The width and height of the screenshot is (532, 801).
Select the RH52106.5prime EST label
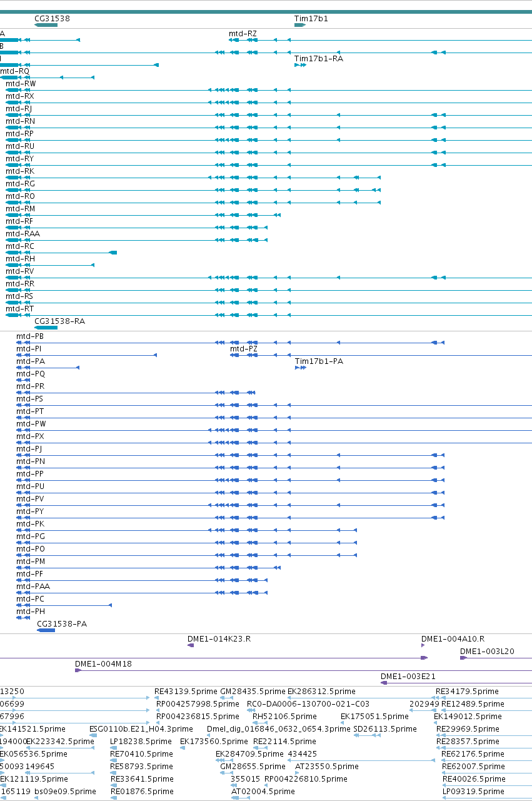(284, 717)
